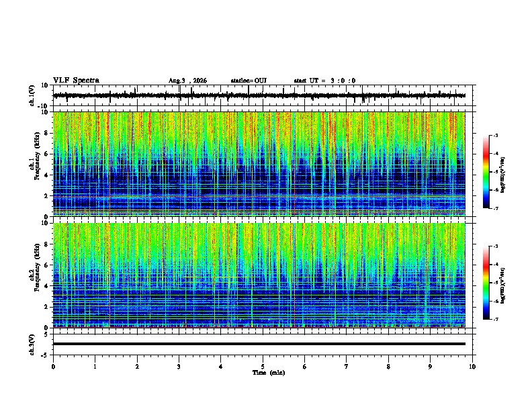Click the "-5" tick of ch.3 voltage axis
The height and width of the screenshot is (411, 532).
[45, 355]
